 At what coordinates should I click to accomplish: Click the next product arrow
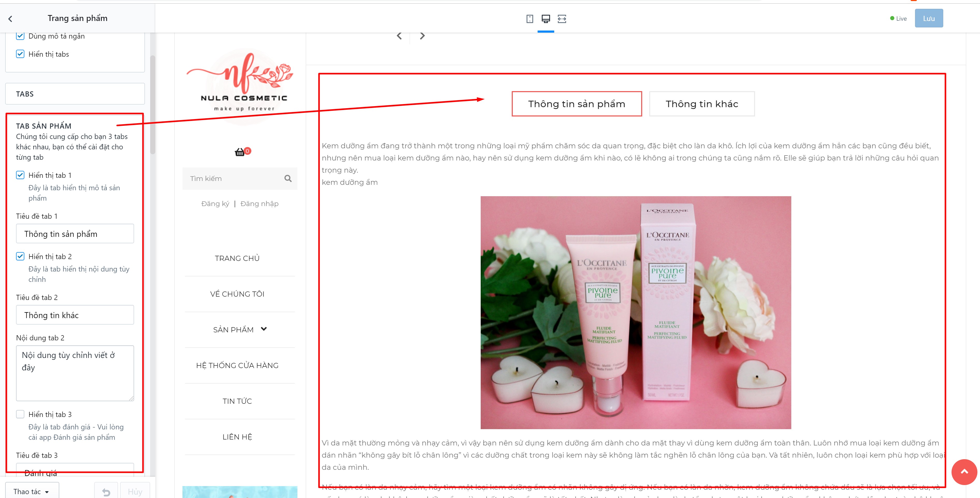click(422, 36)
